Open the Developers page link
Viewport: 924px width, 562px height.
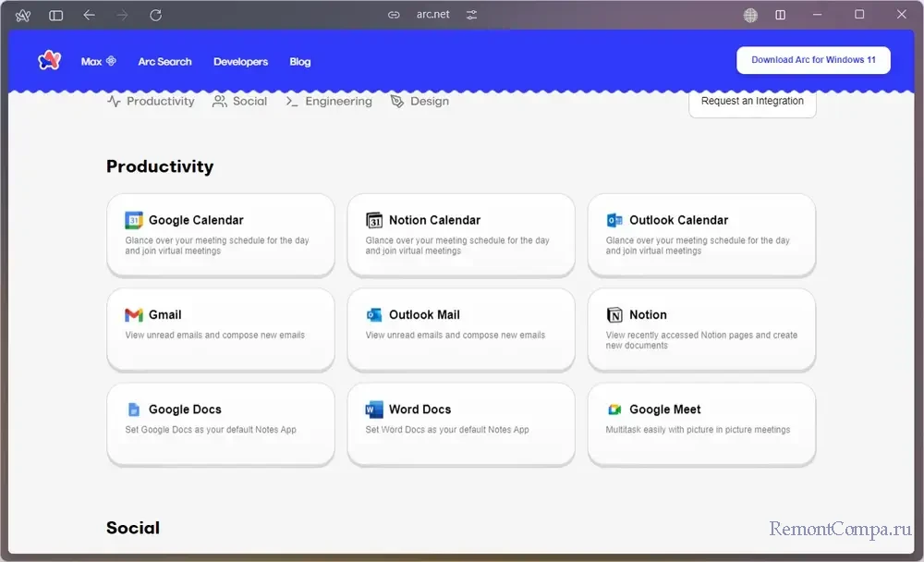[240, 62]
